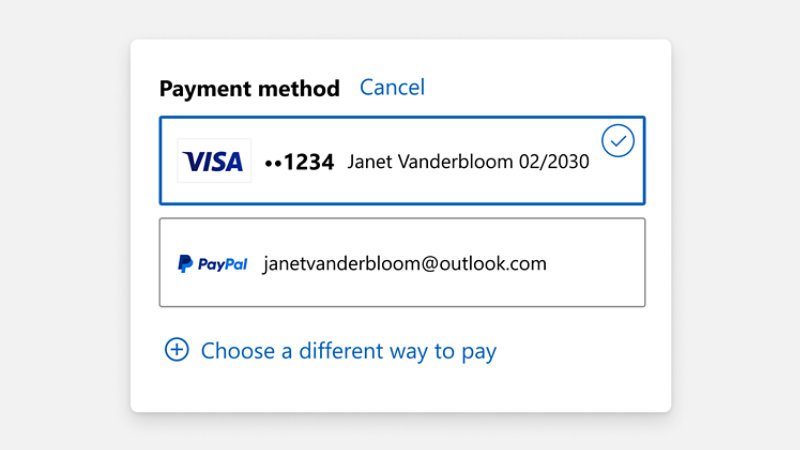This screenshot has width=800, height=450.
Task: Click the blue border of the Visa option
Action: 401,118
